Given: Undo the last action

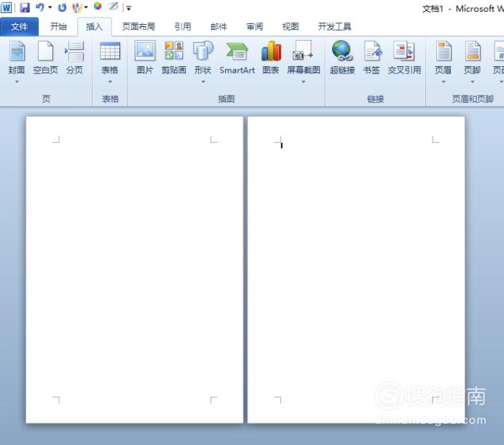Looking at the screenshot, I should click(x=40, y=7).
